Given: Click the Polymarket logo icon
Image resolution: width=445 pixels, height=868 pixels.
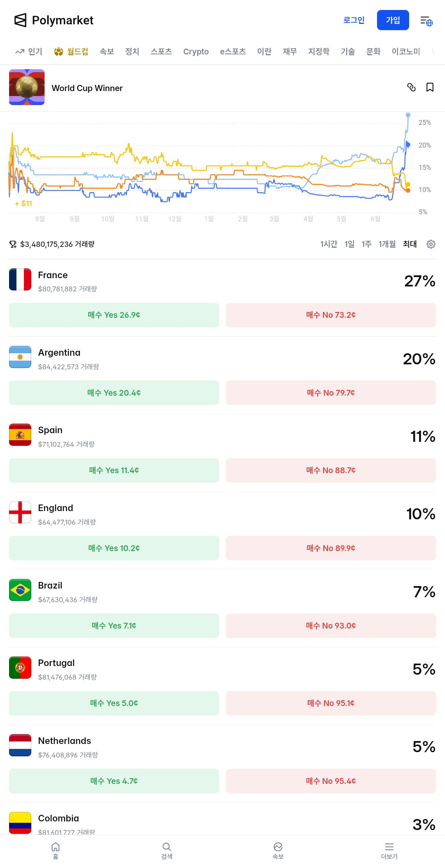Looking at the screenshot, I should (20, 20).
